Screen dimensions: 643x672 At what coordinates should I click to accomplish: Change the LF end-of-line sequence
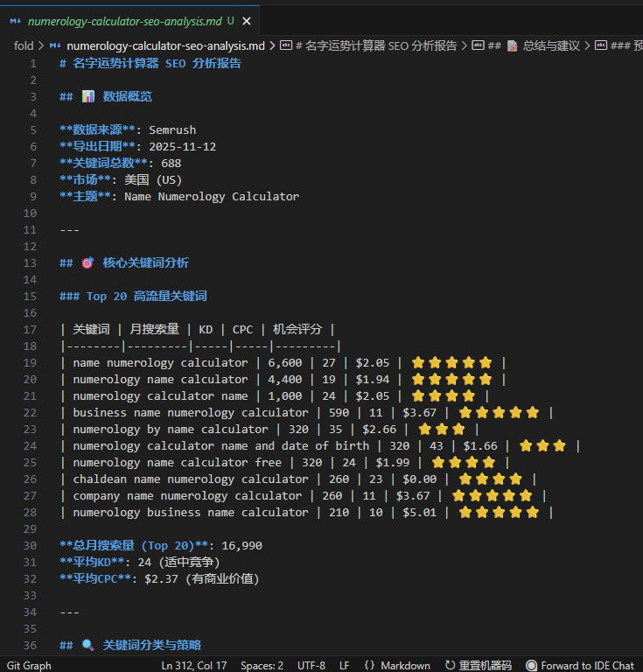pos(345,665)
